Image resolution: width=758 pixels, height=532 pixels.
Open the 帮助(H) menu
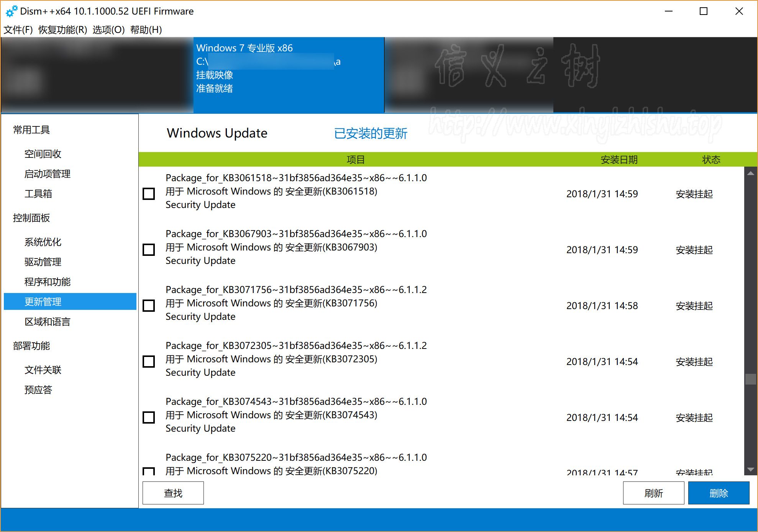[146, 29]
